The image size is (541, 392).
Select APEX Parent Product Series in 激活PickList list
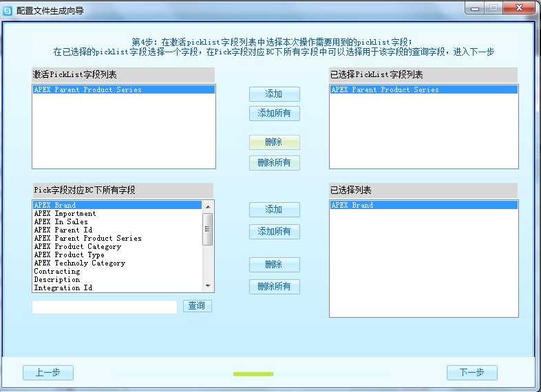(x=124, y=89)
